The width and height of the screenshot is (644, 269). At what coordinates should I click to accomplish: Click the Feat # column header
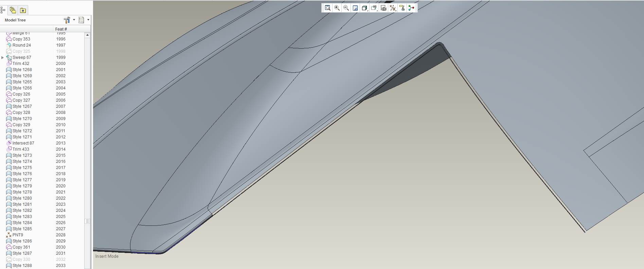(61, 29)
